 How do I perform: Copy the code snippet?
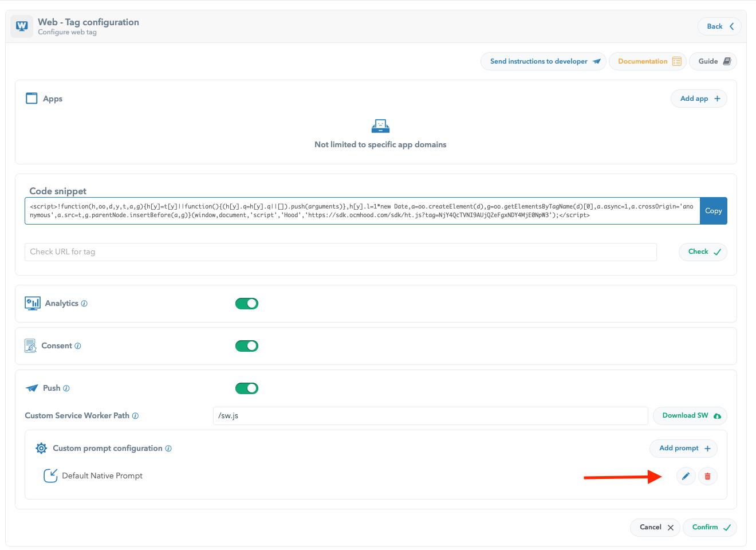click(x=713, y=211)
